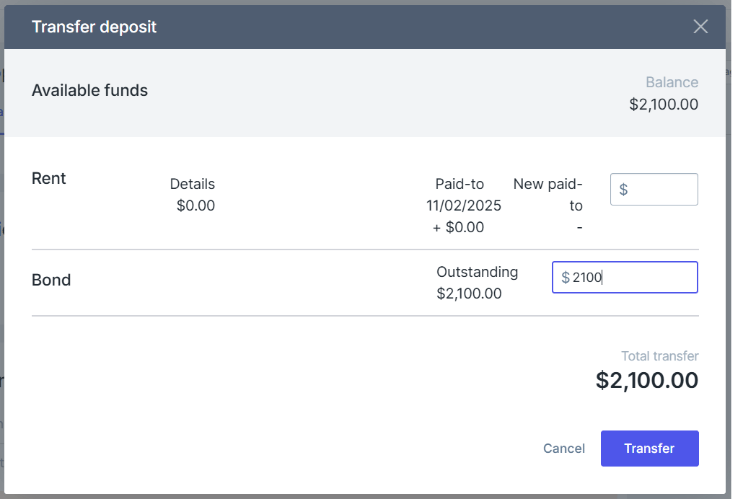Close the Transfer deposit dialog

tap(700, 27)
